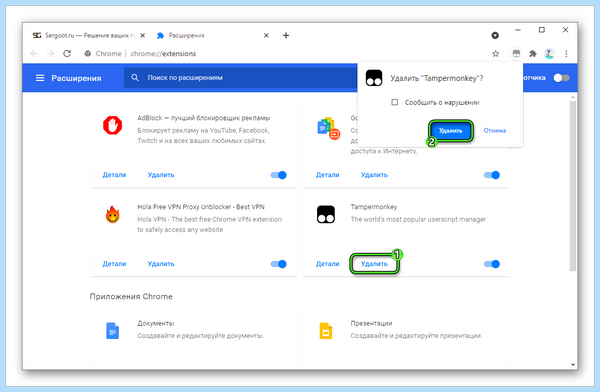Open the extensions puzzle icon
This screenshot has width=600, height=392.
(533, 54)
